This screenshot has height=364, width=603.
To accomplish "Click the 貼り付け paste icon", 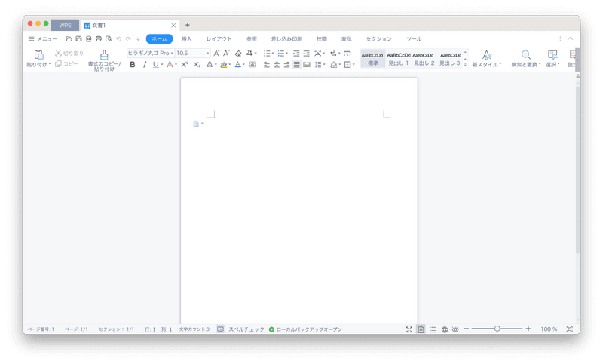I will [x=39, y=54].
